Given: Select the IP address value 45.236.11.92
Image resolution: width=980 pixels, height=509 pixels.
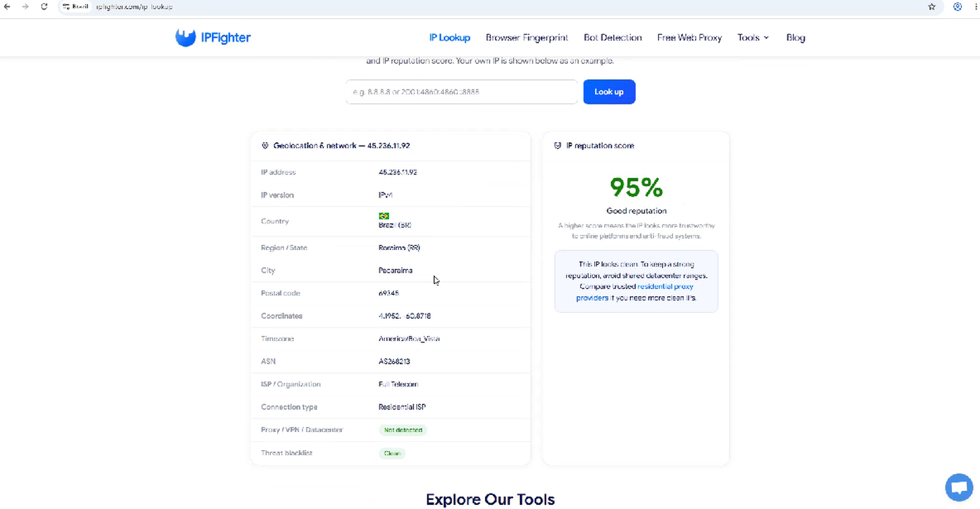Looking at the screenshot, I should point(398,172).
